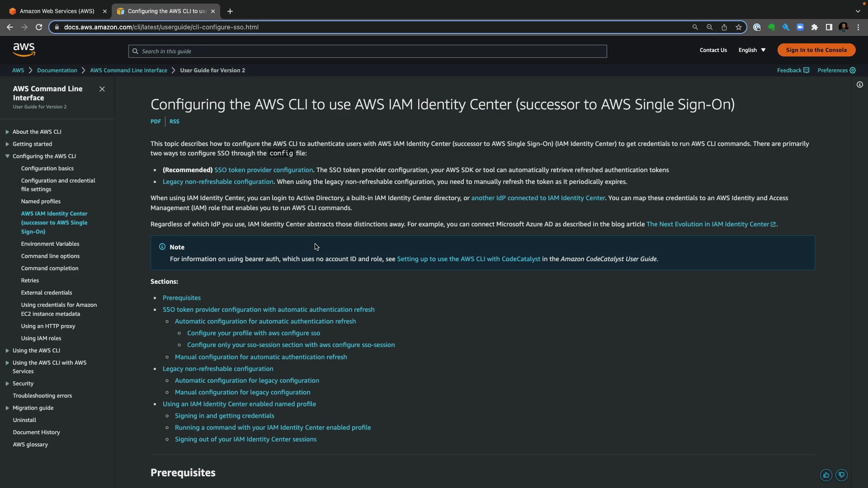
Task: Close the AWS Command Line Interface sidebar
Action: [x=102, y=89]
